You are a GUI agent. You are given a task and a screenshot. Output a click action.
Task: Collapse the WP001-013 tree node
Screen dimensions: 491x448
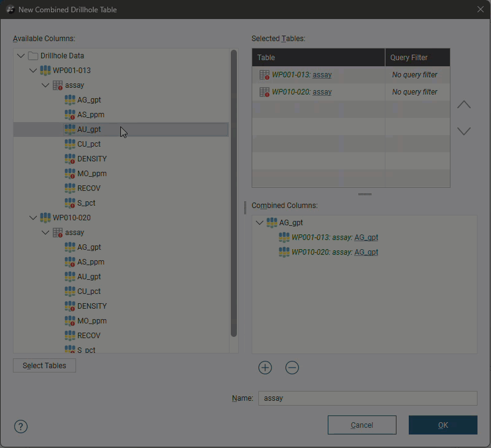click(x=33, y=71)
